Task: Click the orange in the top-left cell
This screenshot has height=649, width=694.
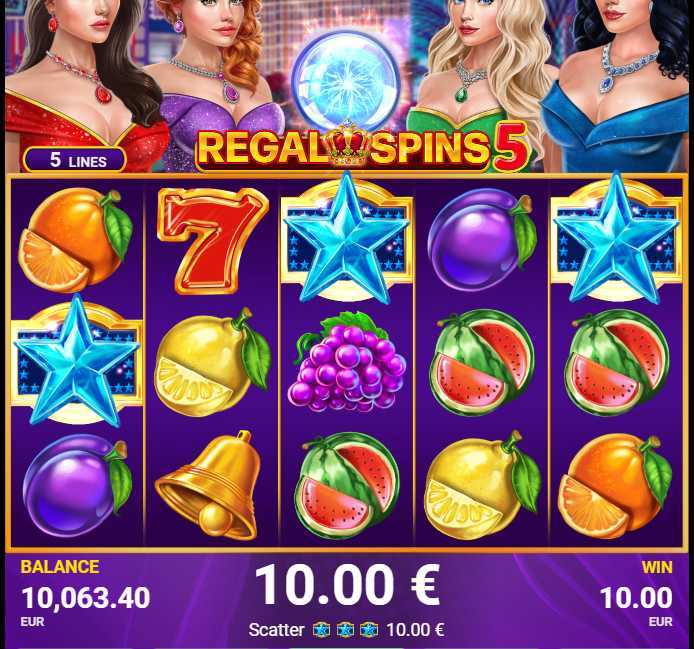Action: coord(76,240)
